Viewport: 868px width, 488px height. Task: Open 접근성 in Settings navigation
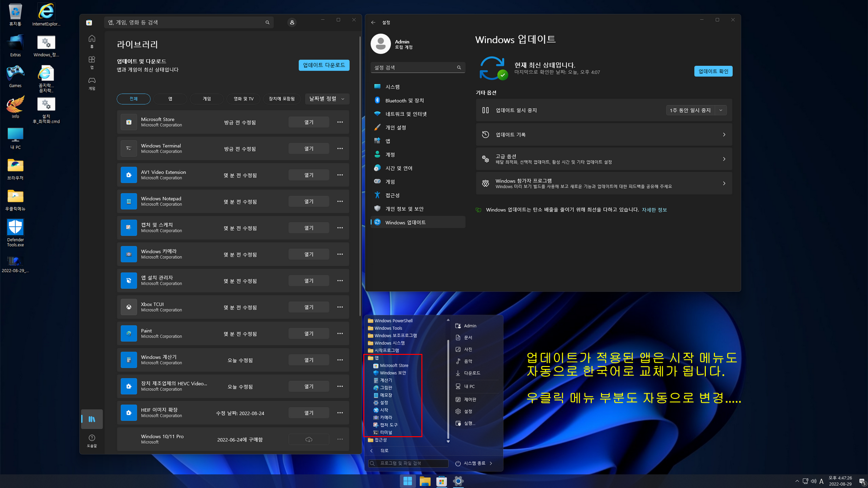click(418, 195)
